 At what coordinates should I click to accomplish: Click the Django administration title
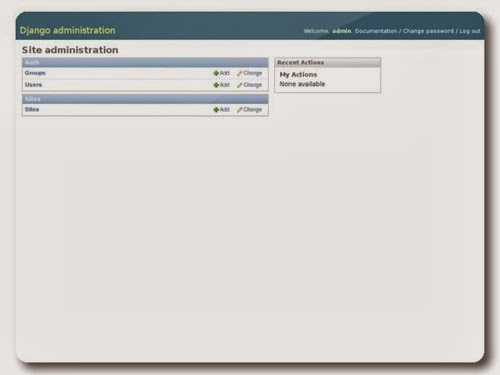pos(67,30)
